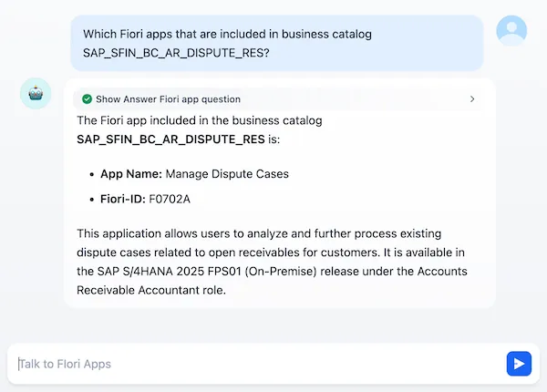The image size is (547, 392).
Task: Click 'Manage Dispute Cases' app name
Action: [227, 174]
